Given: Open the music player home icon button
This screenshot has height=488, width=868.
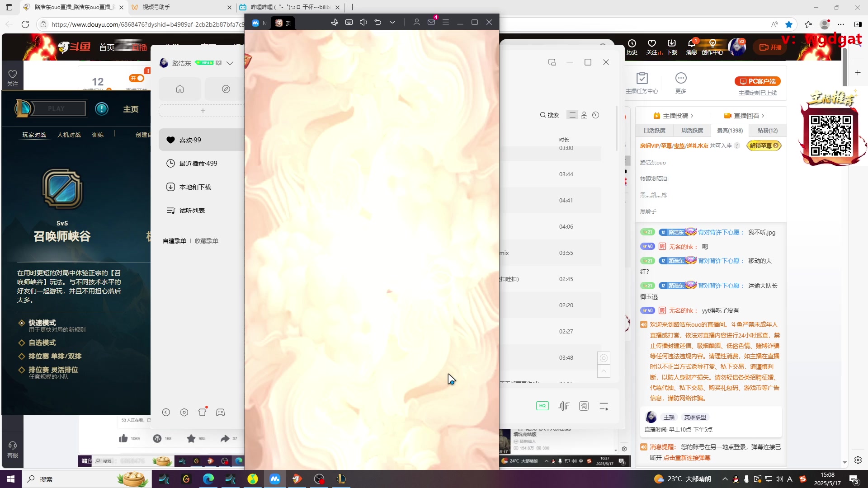Looking at the screenshot, I should coord(180,89).
